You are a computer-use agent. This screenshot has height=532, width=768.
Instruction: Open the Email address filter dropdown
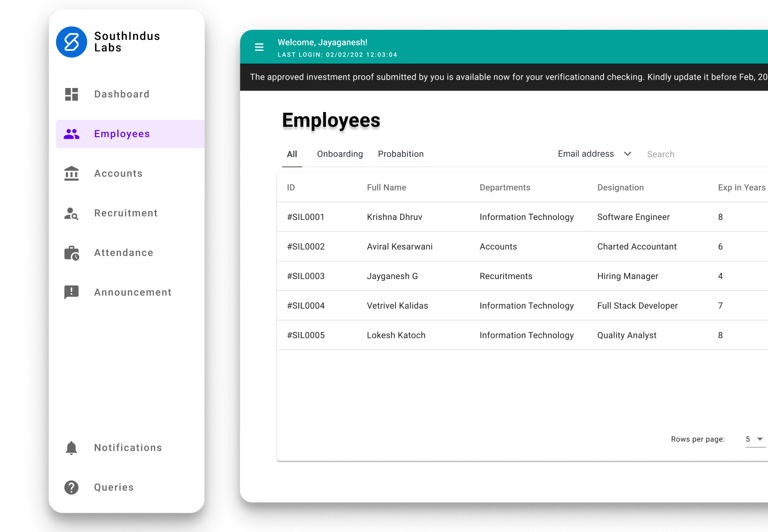[x=586, y=153]
